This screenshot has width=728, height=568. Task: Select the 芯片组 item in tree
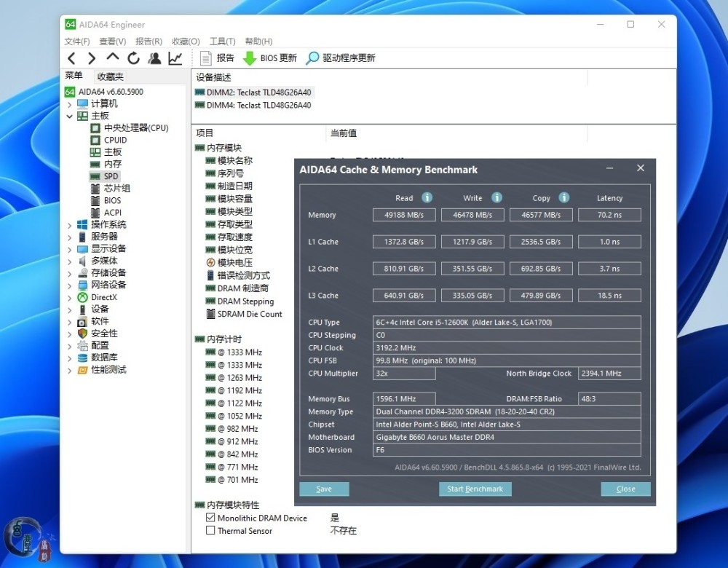pos(116,189)
